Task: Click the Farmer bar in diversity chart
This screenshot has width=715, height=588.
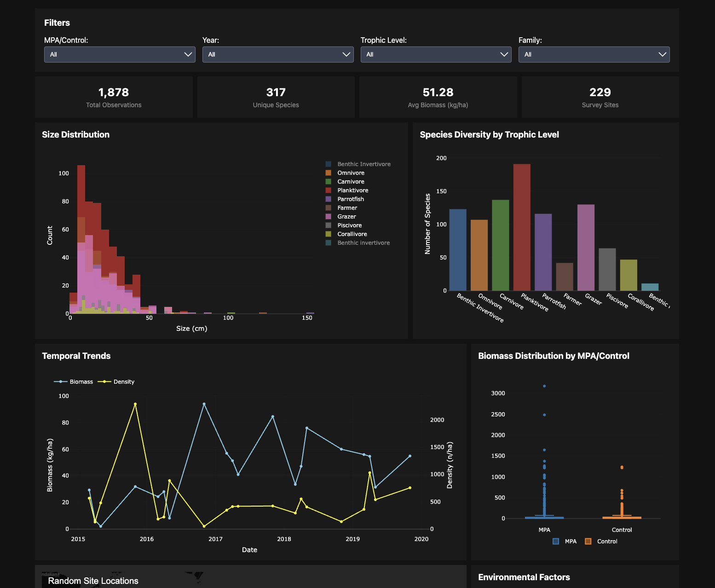Action: [x=565, y=277]
